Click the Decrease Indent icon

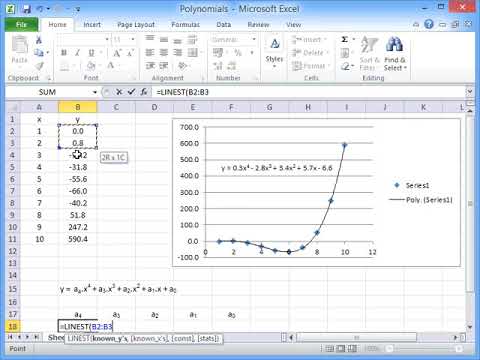(x=150, y=66)
